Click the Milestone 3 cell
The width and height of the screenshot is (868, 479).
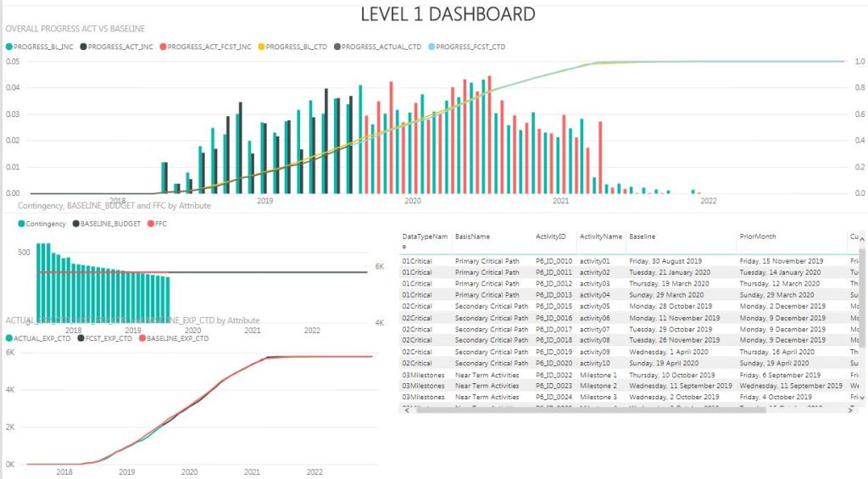click(x=598, y=397)
